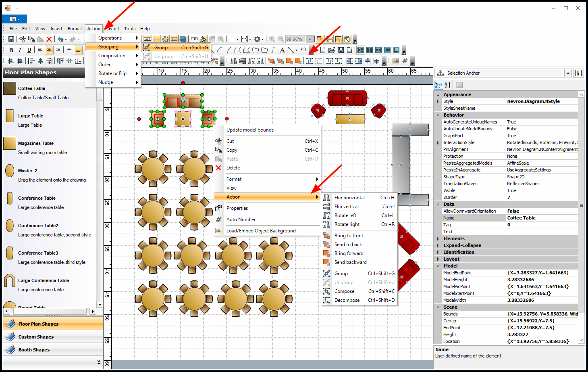
Task: Expand the Identification property category
Action: coord(438,252)
